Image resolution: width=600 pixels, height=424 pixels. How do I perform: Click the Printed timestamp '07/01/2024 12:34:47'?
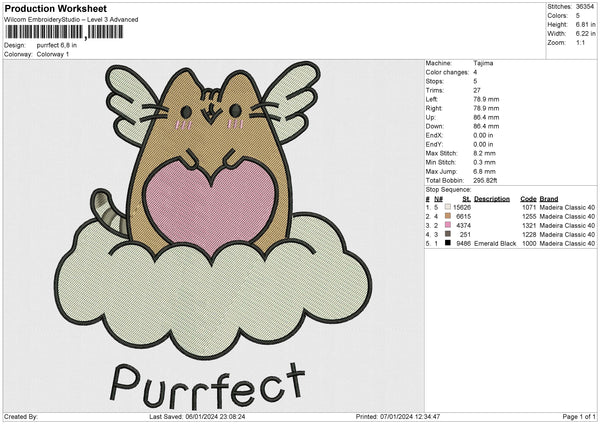click(410, 416)
